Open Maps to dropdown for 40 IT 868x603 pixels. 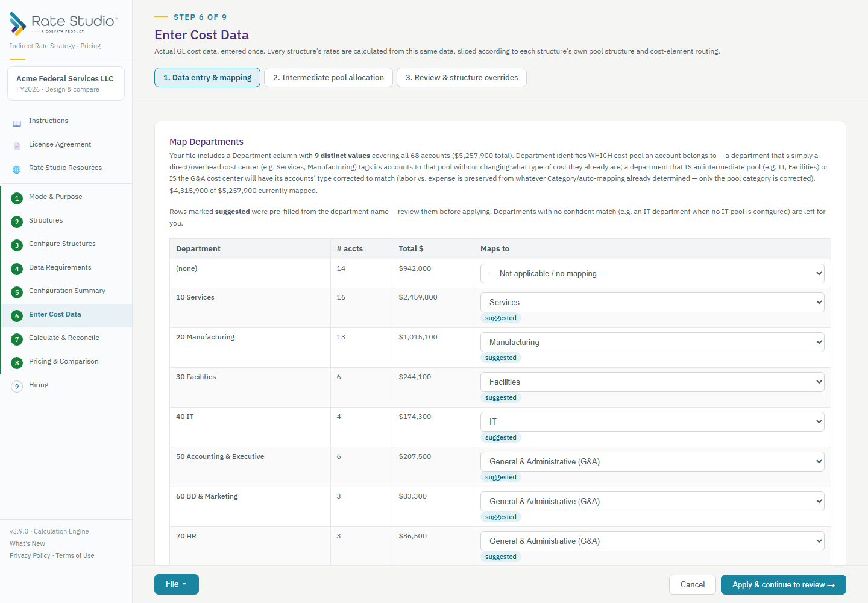click(652, 422)
